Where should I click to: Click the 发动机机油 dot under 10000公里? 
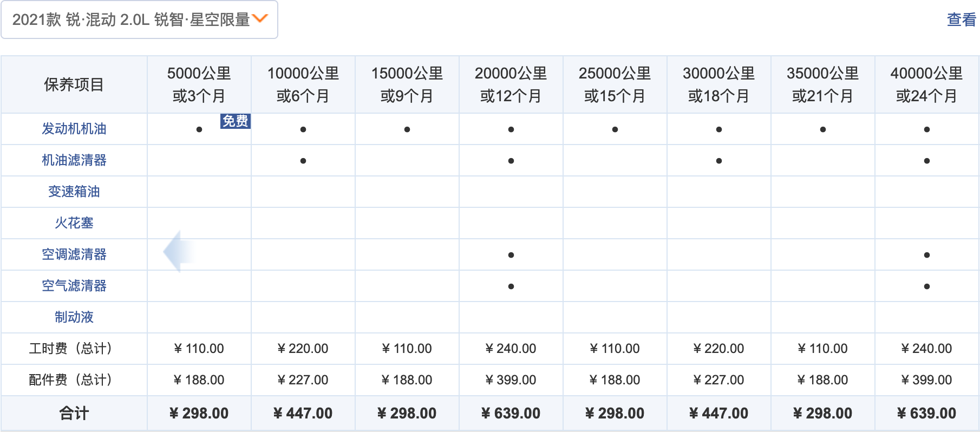click(303, 129)
